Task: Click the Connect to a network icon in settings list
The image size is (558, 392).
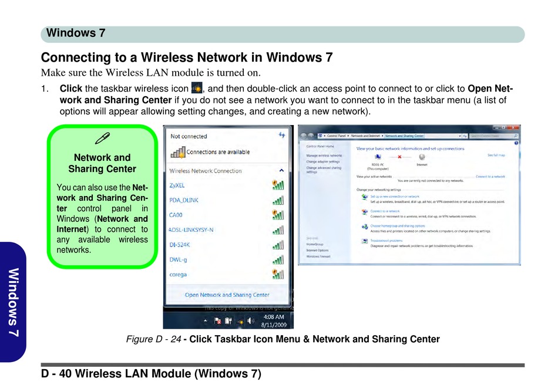Action: [x=364, y=212]
